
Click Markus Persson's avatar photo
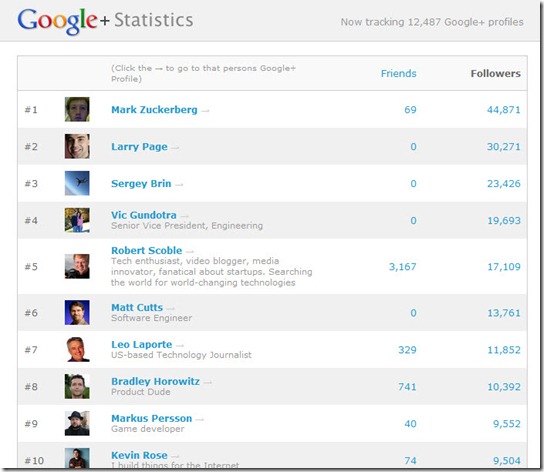tap(77, 423)
